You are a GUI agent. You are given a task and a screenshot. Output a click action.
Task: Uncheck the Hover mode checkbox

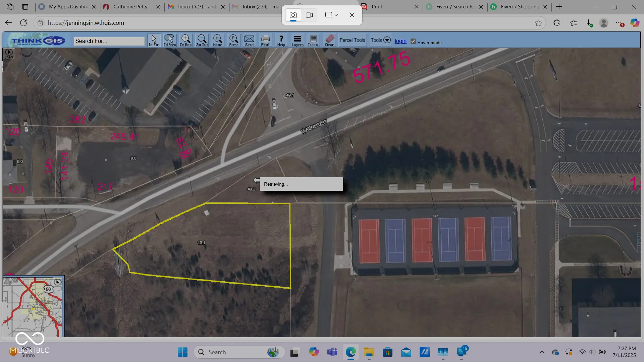pos(413,42)
